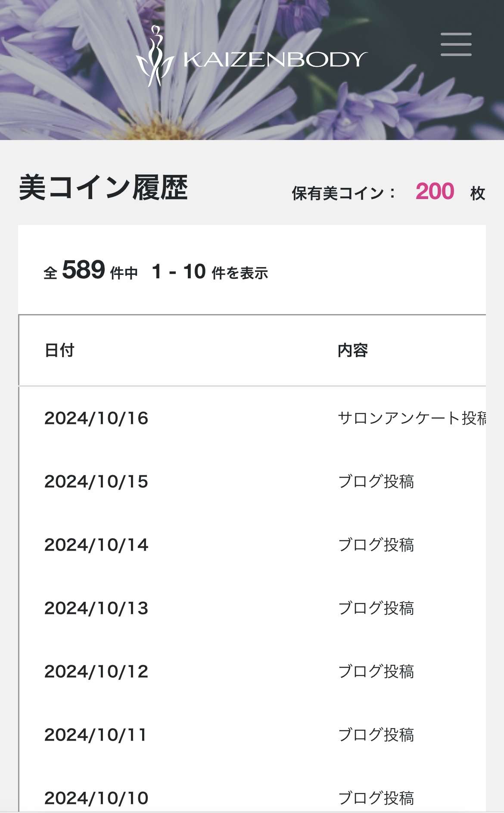Viewport: 504px width, 813px height.
Task: Click the KAIZENBODY logo
Action: click(252, 57)
